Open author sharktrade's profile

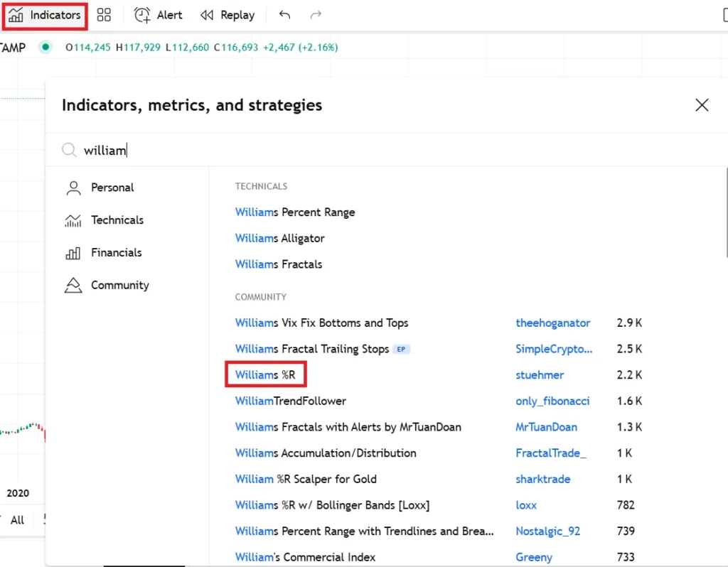(542, 478)
